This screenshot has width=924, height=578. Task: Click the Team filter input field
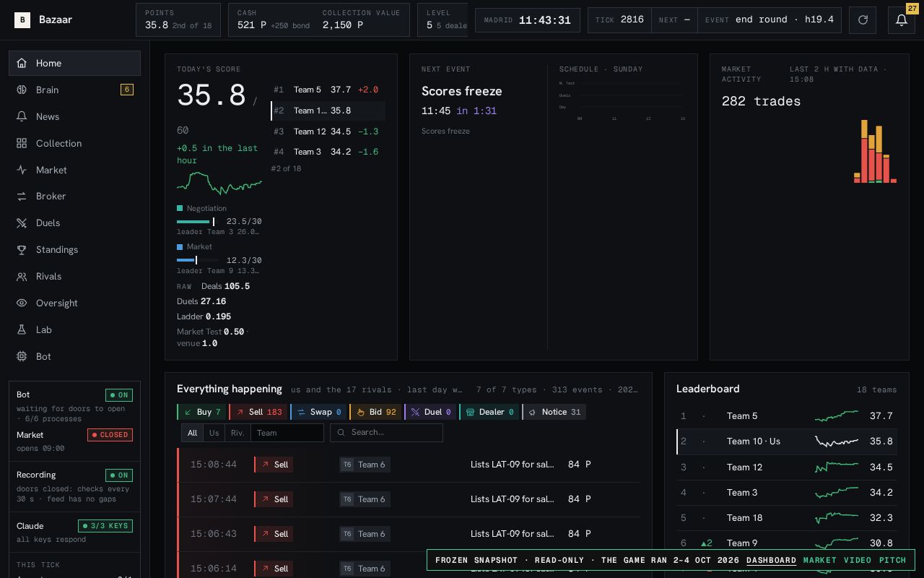click(287, 433)
